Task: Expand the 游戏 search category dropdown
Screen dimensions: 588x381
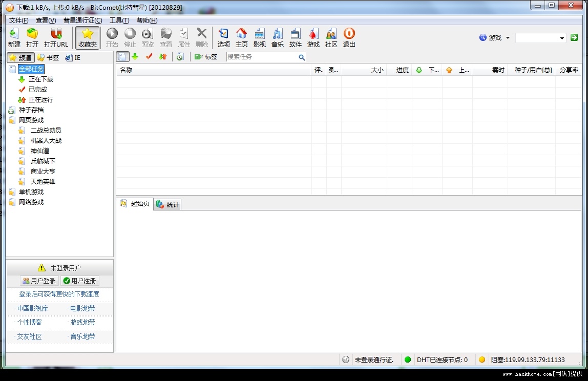Action: 508,37
